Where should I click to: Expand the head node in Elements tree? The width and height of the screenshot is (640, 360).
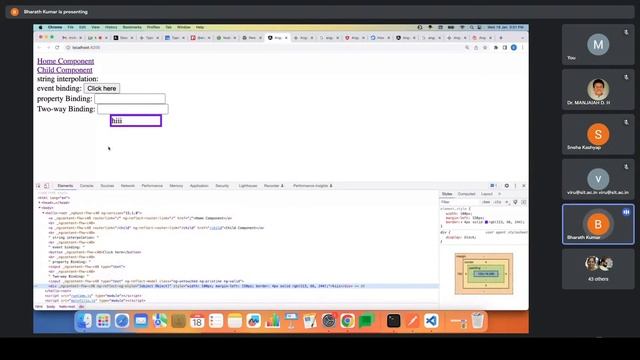(x=40, y=203)
